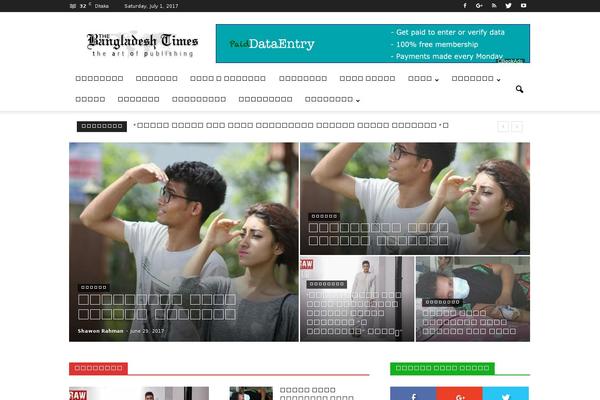Open the featured article showing man in white kurta
The width and height of the screenshot is (600, 400).
[357, 299]
